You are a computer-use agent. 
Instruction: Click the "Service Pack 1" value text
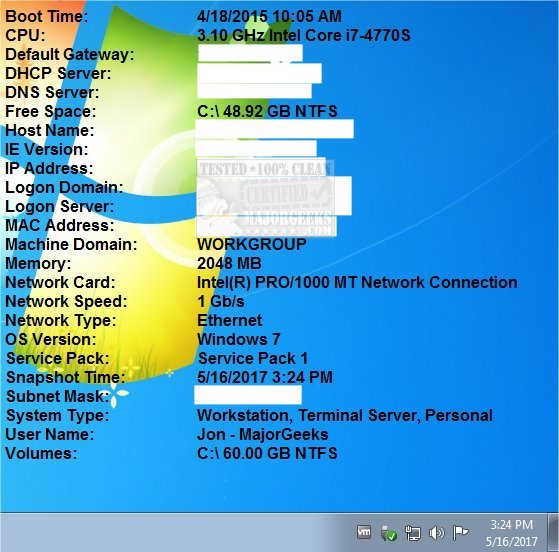[x=253, y=358]
